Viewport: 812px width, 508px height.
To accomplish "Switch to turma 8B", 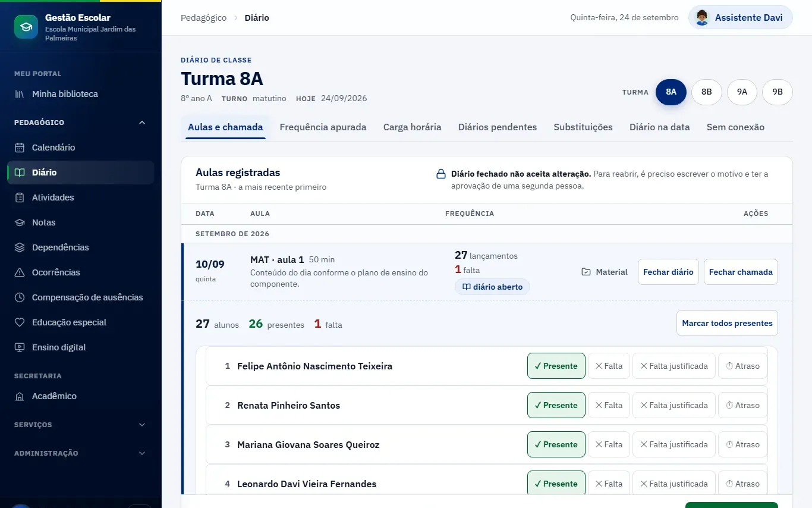I will [x=707, y=92].
